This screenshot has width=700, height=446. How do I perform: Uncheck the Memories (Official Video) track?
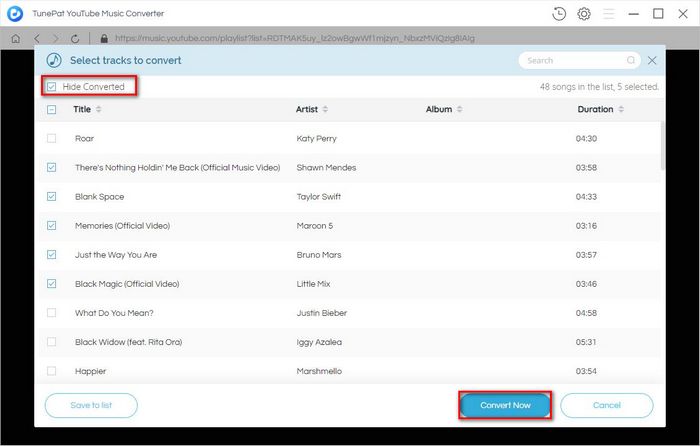click(52, 225)
